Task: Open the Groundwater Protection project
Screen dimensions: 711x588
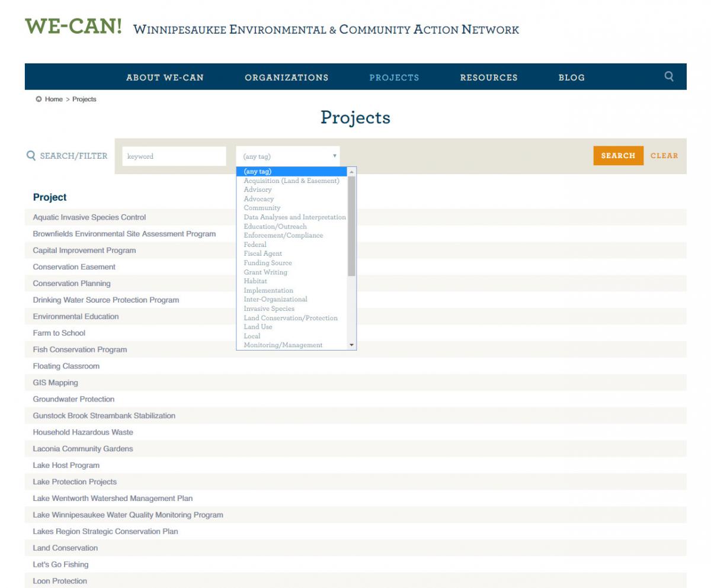Action: [x=73, y=400]
